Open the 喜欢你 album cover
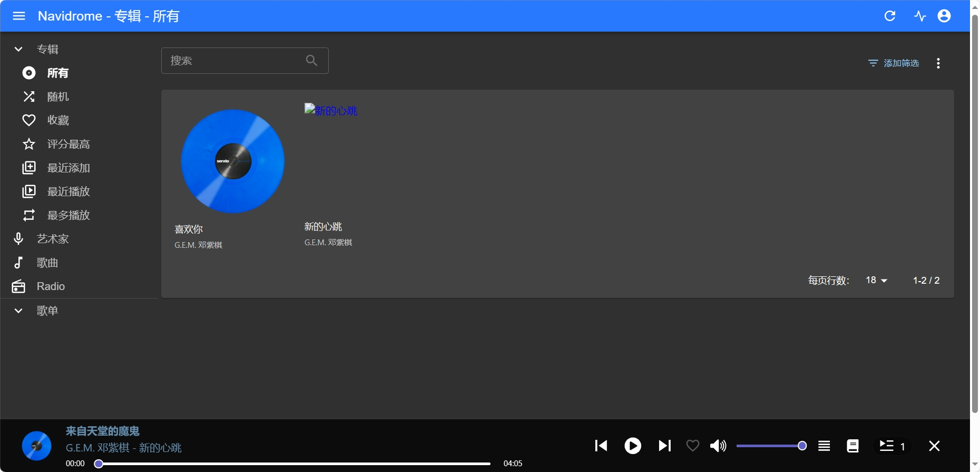This screenshot has height=472, width=980. tap(233, 161)
